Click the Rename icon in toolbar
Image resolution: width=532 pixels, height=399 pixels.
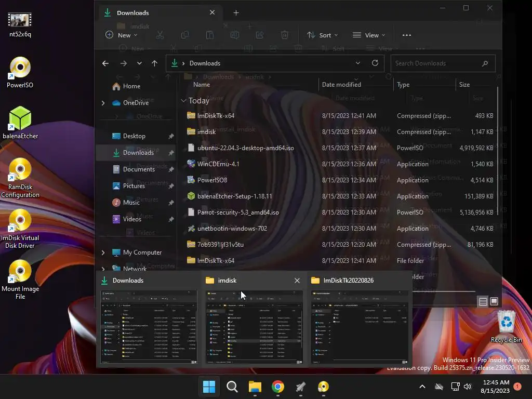(235, 35)
